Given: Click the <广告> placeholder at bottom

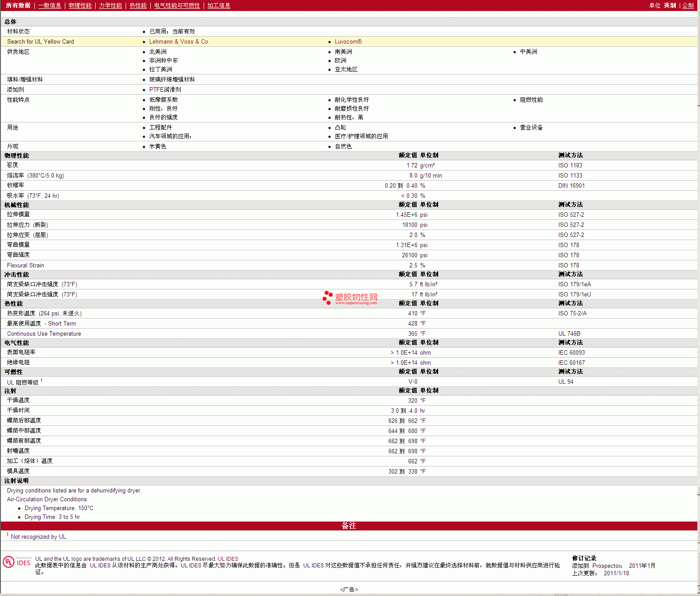Looking at the screenshot, I should pyautogui.click(x=349, y=589).
